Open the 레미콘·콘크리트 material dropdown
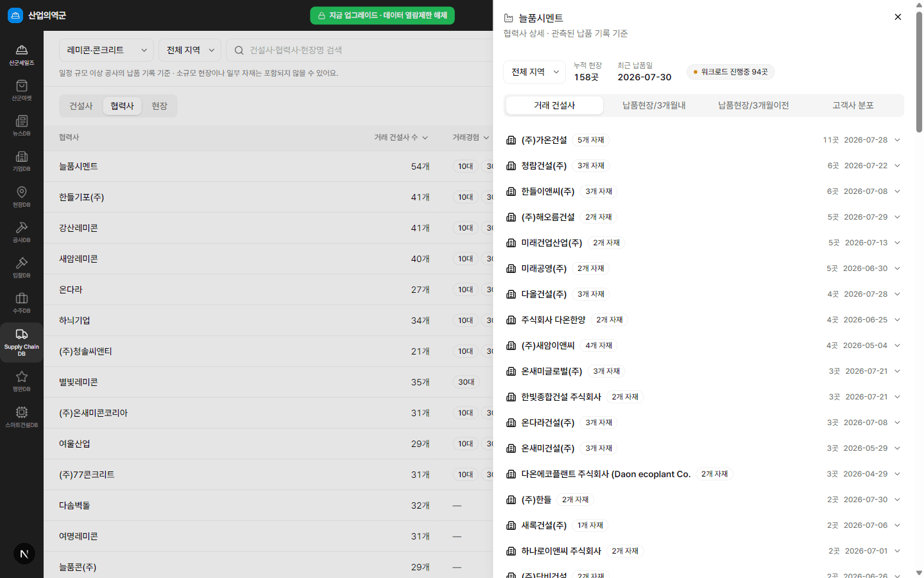This screenshot has width=924, height=578. (107, 50)
